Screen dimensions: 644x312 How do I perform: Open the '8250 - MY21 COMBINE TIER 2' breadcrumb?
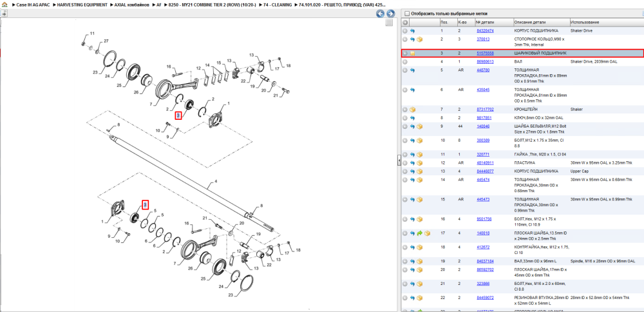pos(212,4)
